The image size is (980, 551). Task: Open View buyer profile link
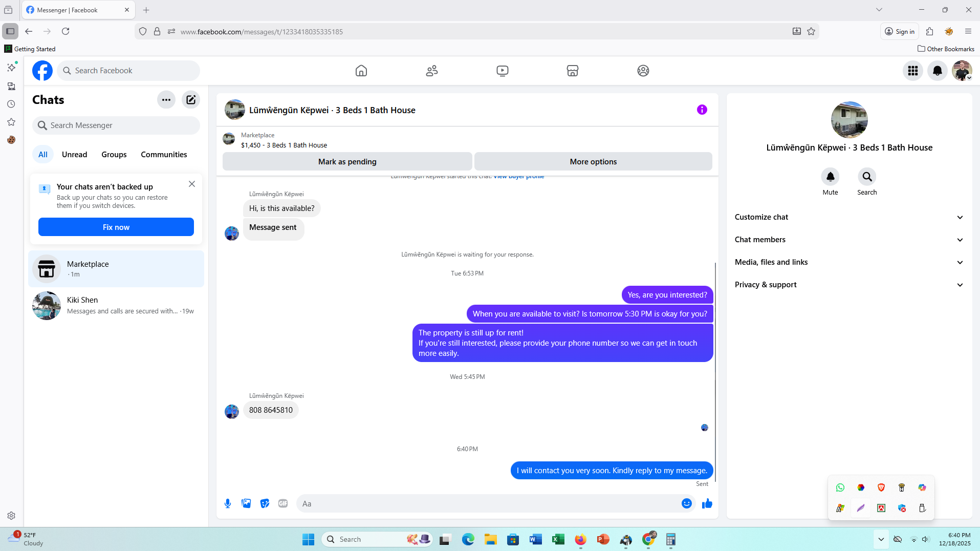click(x=518, y=177)
